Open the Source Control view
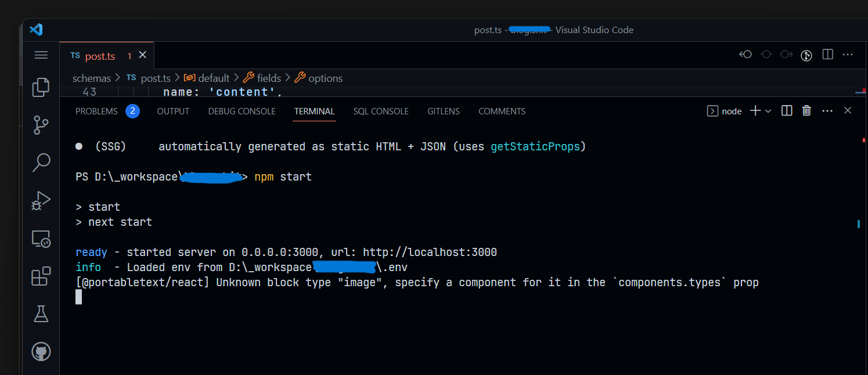 coord(41,125)
